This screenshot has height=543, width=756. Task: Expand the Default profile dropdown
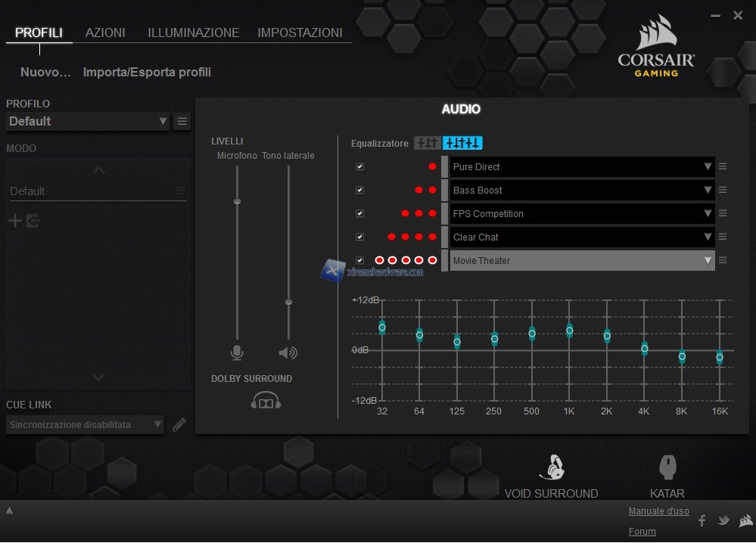88,121
